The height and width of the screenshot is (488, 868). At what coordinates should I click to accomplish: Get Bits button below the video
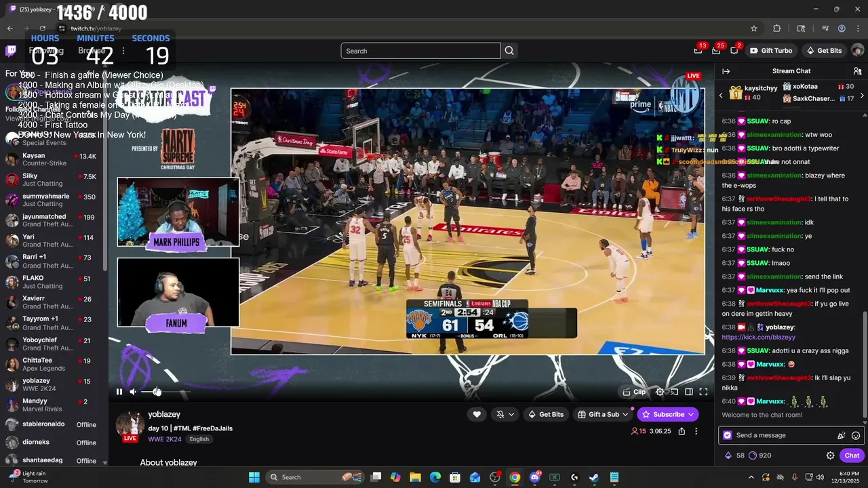545,414
